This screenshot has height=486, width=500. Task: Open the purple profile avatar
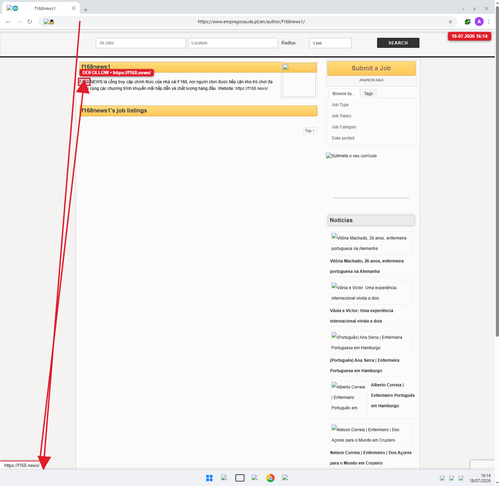coord(479,22)
